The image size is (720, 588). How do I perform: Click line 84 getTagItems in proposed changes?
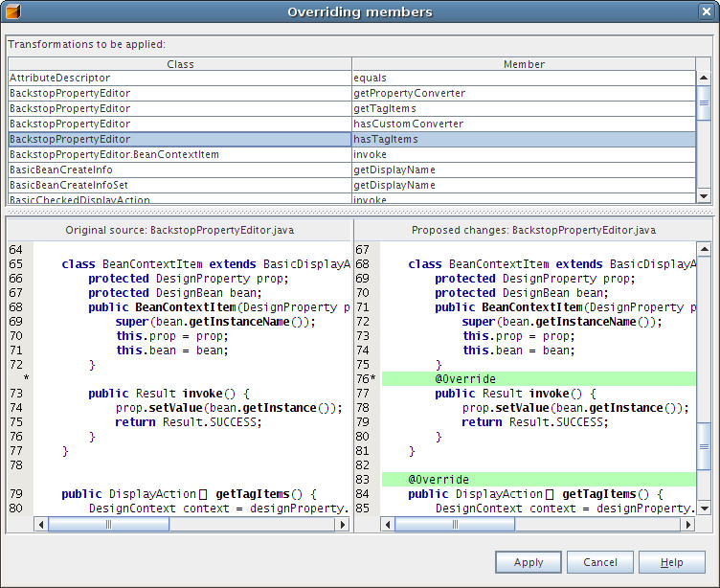coord(536,494)
